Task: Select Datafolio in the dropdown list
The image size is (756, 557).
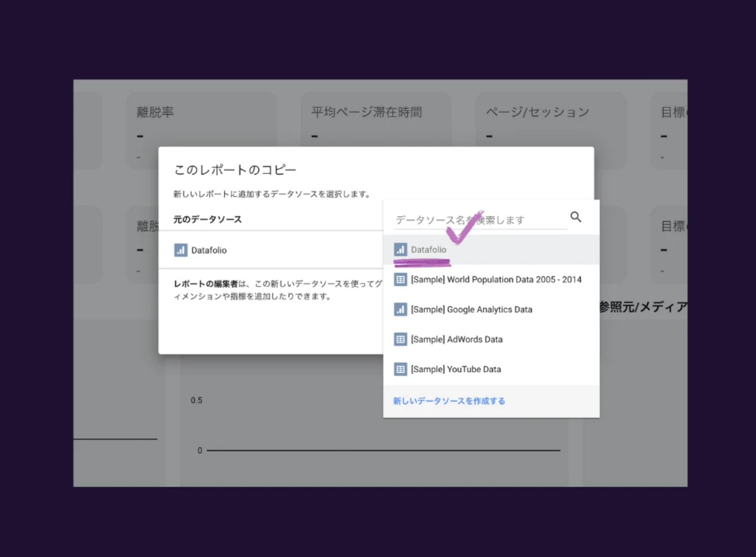Action: (x=491, y=250)
